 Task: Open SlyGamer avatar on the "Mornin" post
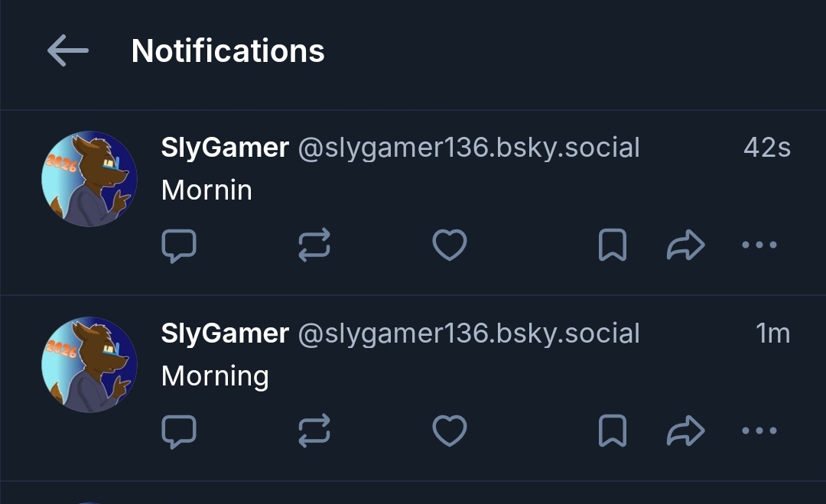pos(89,179)
